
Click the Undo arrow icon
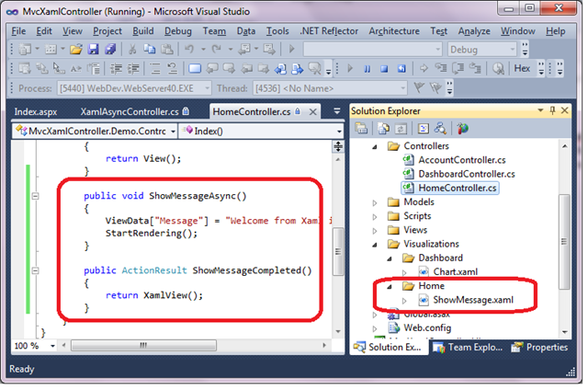(189, 50)
